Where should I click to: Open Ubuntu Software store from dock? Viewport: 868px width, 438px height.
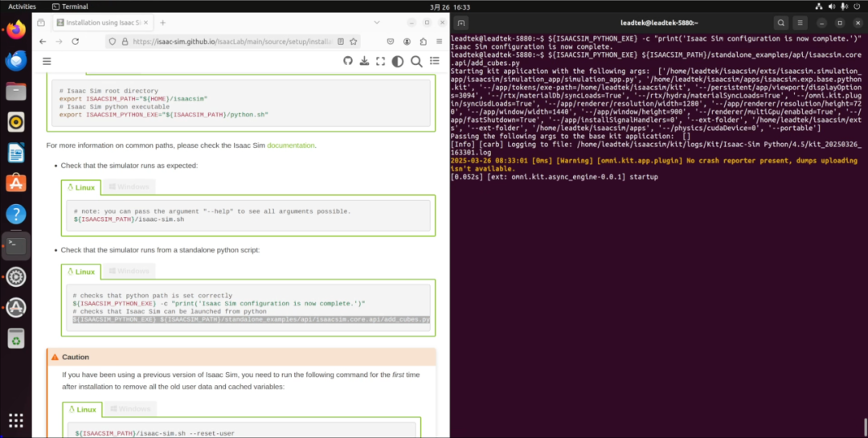16,182
